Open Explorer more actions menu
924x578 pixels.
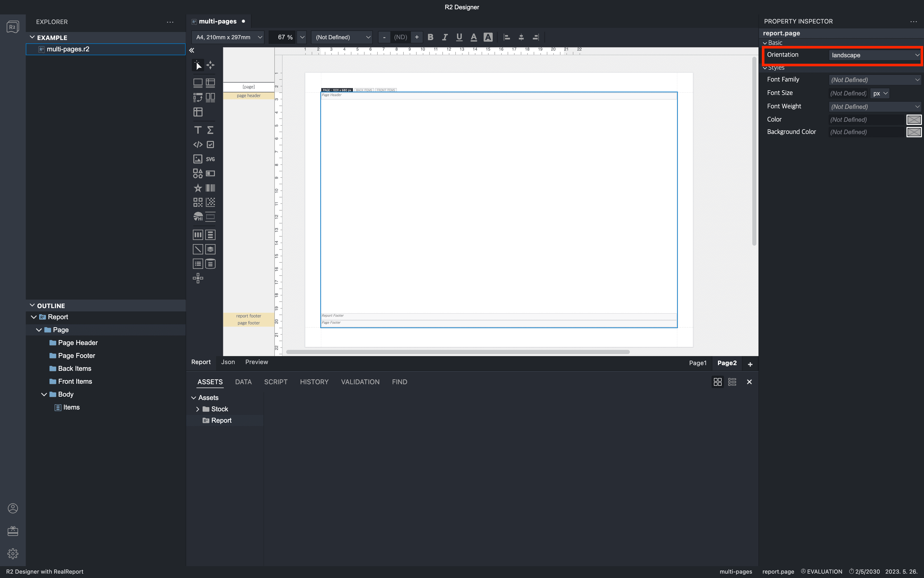coord(170,22)
